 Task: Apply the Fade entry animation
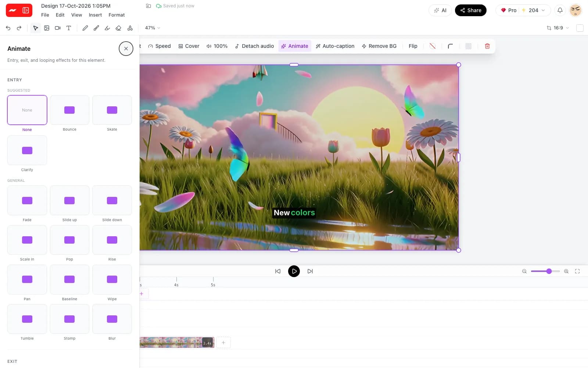[27, 201]
